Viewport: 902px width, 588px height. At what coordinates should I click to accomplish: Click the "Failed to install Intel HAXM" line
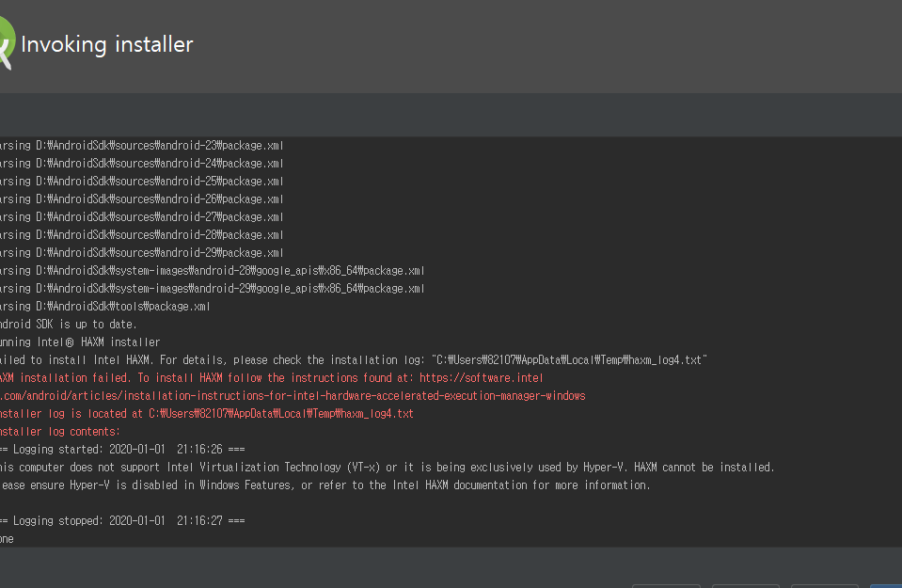pos(353,360)
